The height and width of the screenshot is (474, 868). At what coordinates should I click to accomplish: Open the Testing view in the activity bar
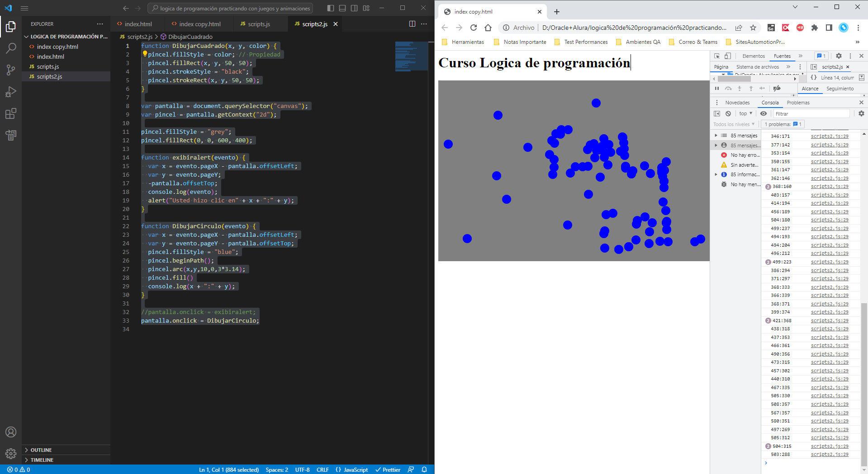coord(11,135)
